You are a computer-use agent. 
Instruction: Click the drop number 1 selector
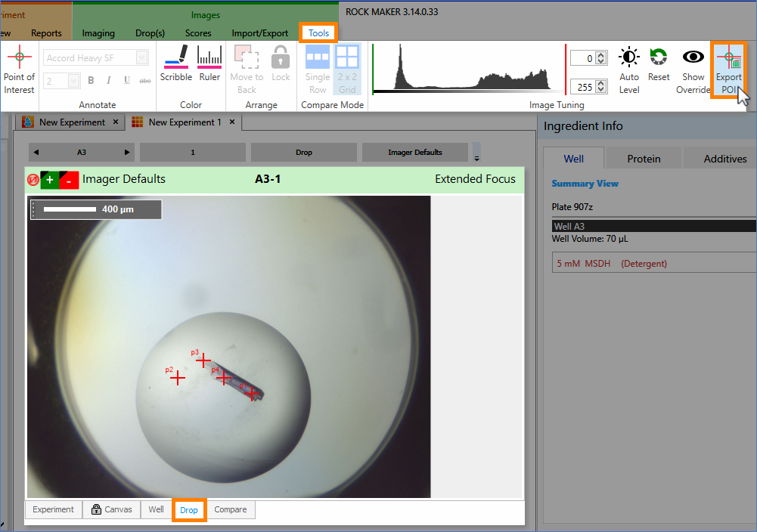(193, 153)
